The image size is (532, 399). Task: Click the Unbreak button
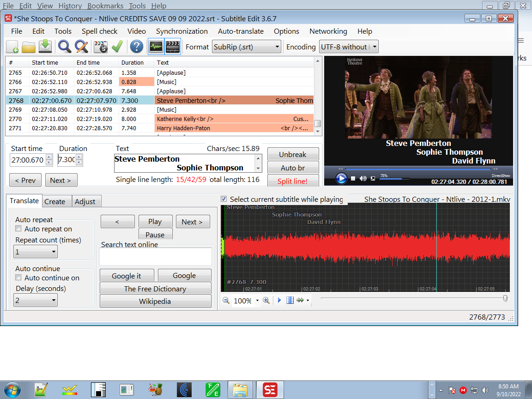click(x=293, y=154)
